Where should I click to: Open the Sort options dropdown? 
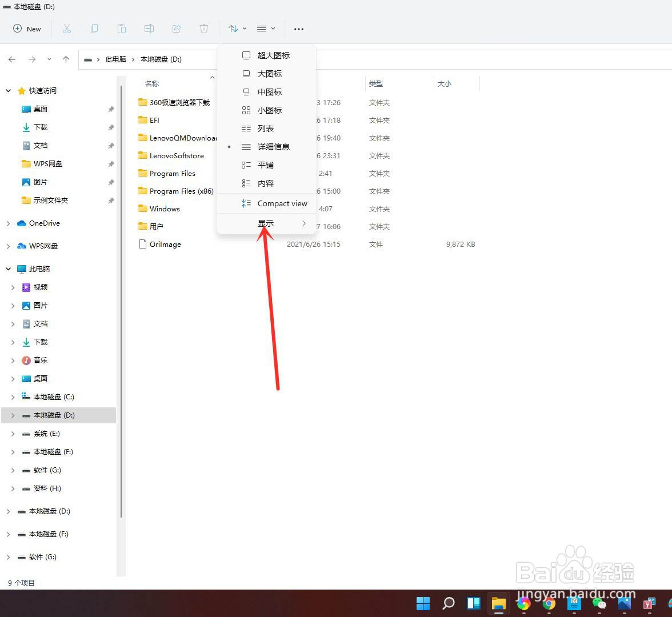(237, 29)
